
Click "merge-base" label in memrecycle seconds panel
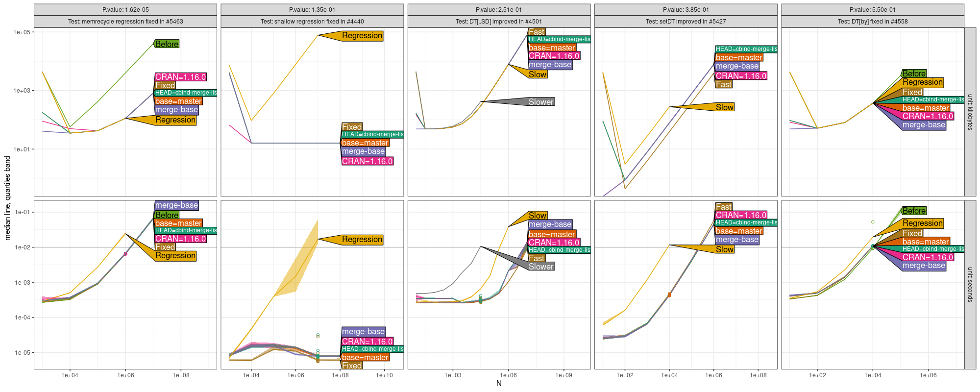point(176,205)
